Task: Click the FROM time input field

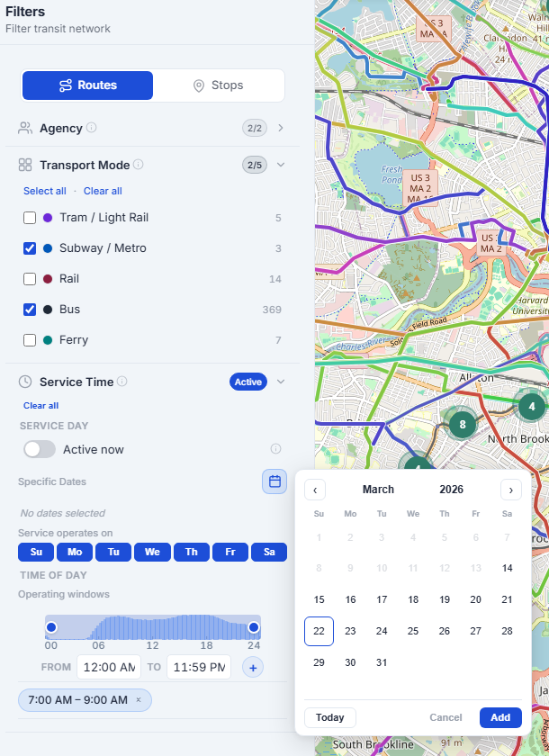Action: (109, 667)
